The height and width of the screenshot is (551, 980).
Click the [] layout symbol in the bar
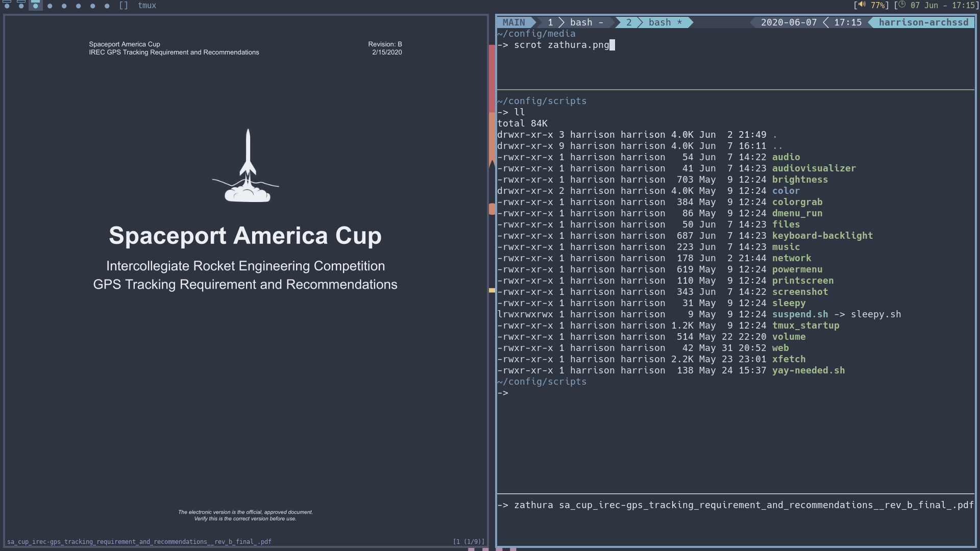pyautogui.click(x=124, y=6)
